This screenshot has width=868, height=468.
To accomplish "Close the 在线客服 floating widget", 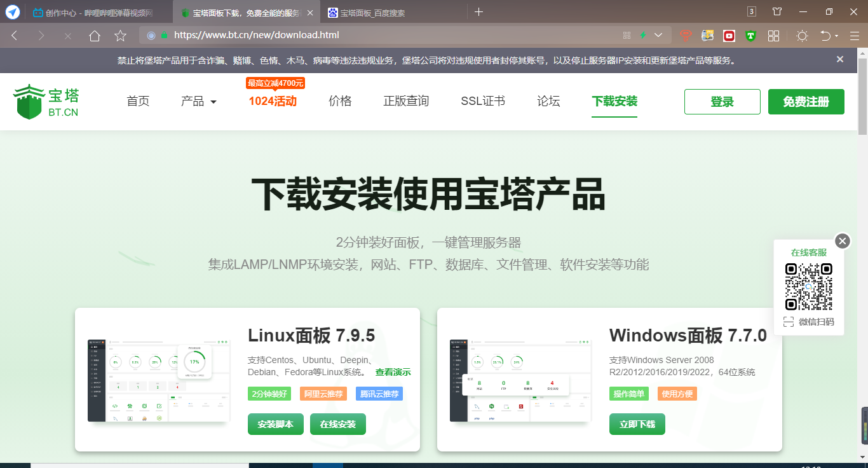I will [x=843, y=241].
